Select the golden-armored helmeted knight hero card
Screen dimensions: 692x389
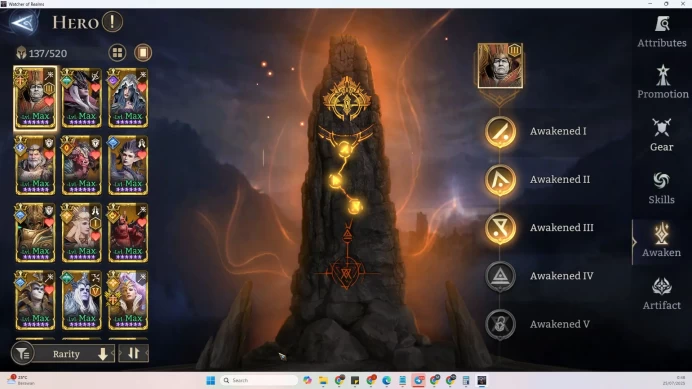(36, 233)
